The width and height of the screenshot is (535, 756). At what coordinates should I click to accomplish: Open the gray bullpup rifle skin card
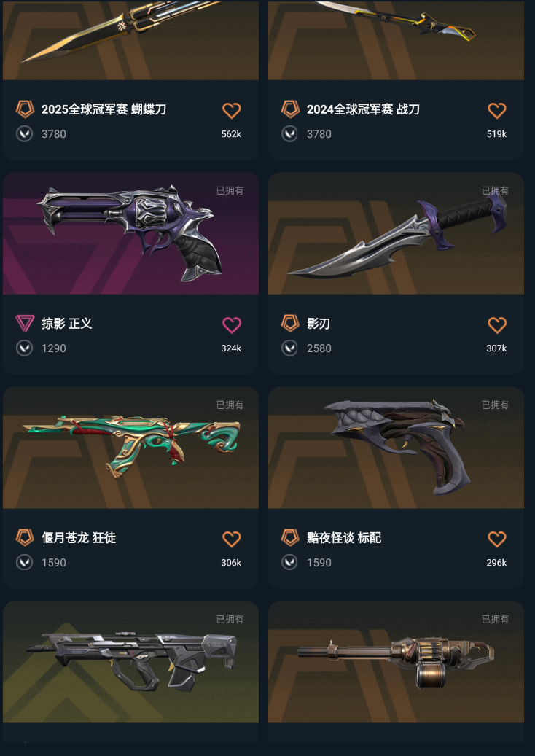pyautogui.click(x=130, y=671)
